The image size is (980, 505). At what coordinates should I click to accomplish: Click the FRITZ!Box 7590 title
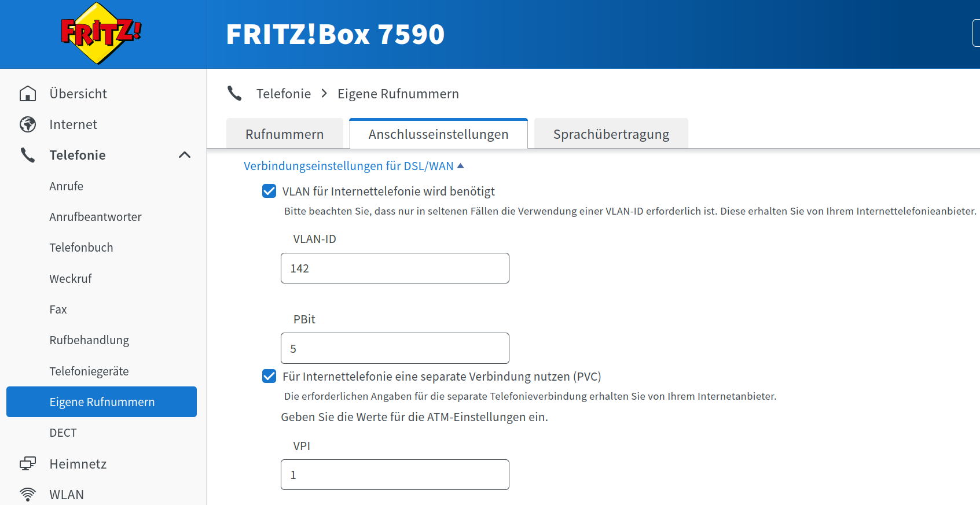click(335, 34)
